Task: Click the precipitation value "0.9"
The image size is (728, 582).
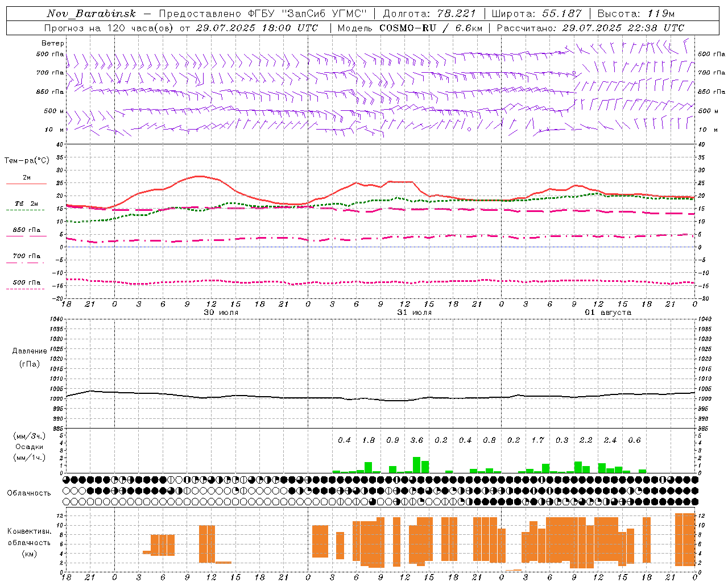Action: pos(392,440)
